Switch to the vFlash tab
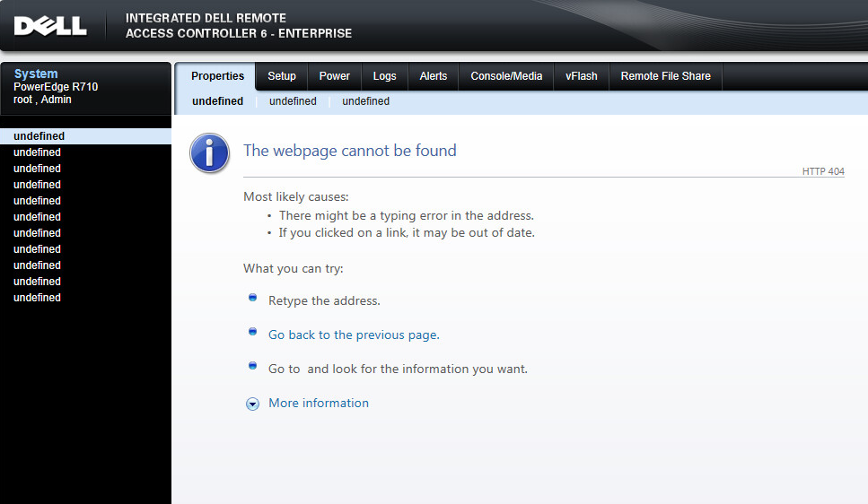Screen dimensions: 868x504 coord(582,76)
